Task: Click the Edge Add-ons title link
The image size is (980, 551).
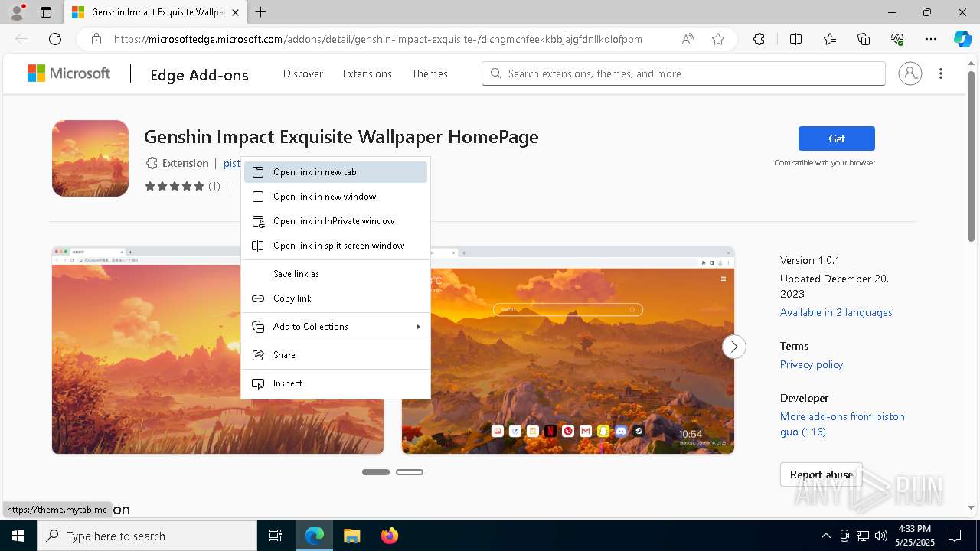Action: coord(199,74)
